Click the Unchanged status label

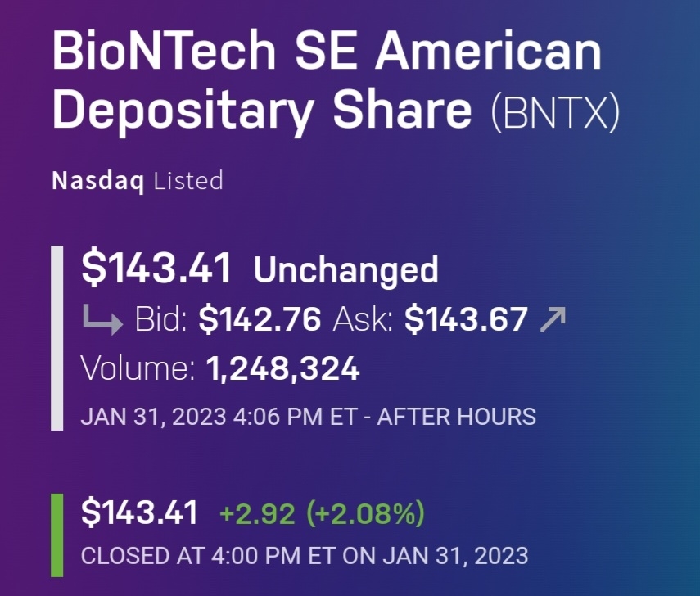(346, 270)
